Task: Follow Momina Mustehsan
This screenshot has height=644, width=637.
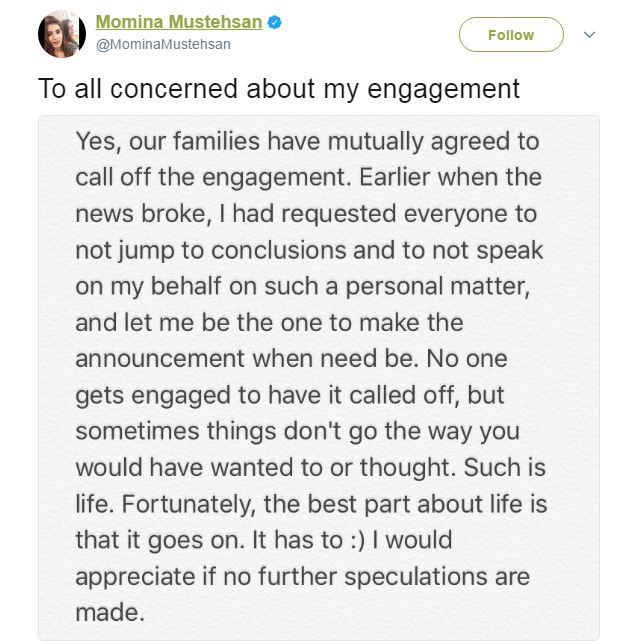Action: pyautogui.click(x=511, y=34)
